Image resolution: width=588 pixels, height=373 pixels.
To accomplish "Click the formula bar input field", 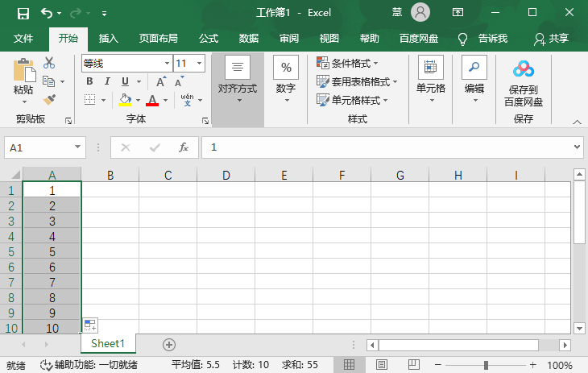I will pos(387,147).
